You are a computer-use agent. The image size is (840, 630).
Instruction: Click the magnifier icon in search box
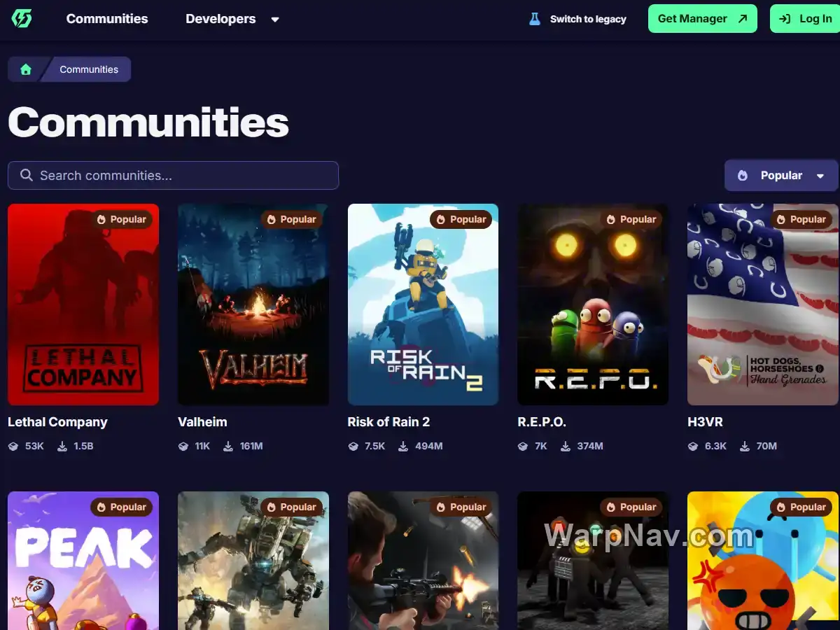pos(27,175)
